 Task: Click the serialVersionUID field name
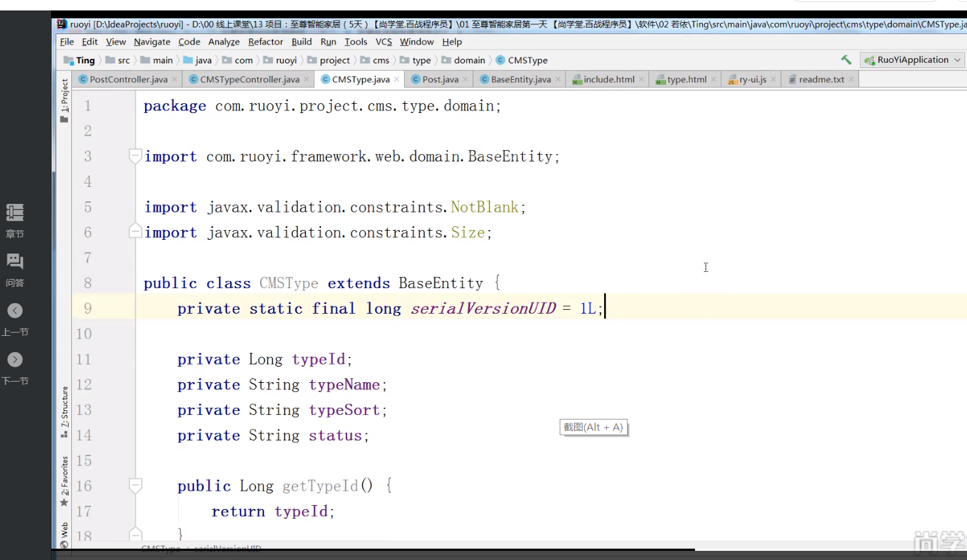point(483,308)
